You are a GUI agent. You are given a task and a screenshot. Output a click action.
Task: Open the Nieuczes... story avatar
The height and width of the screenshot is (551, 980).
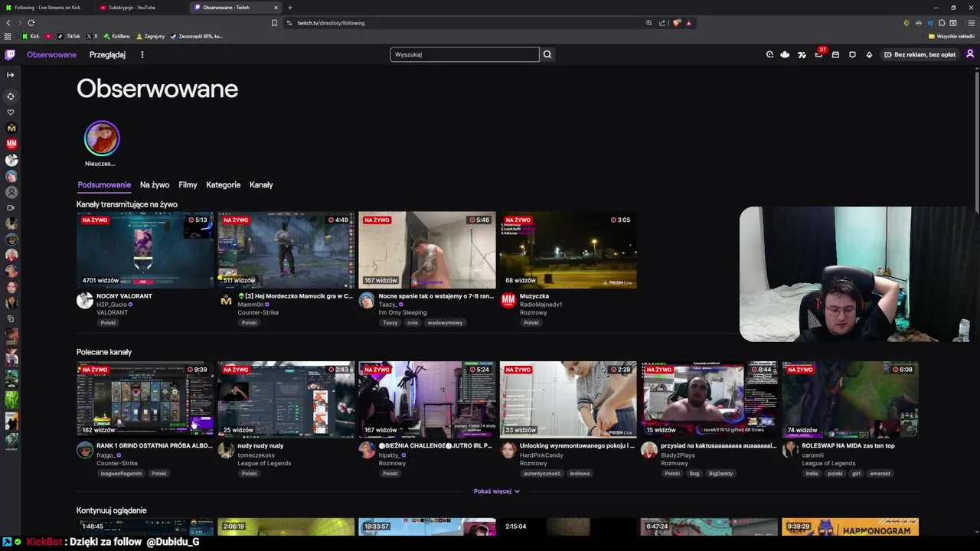(x=102, y=139)
